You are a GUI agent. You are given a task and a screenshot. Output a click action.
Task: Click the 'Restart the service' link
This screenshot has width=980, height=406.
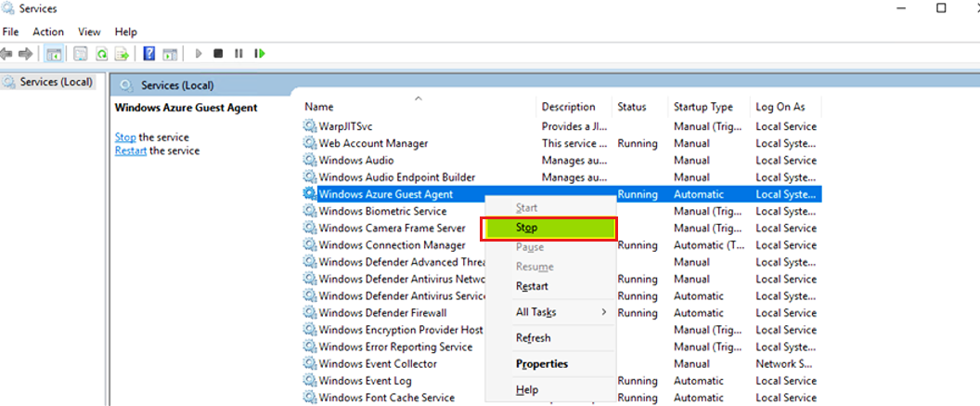pyautogui.click(x=131, y=151)
